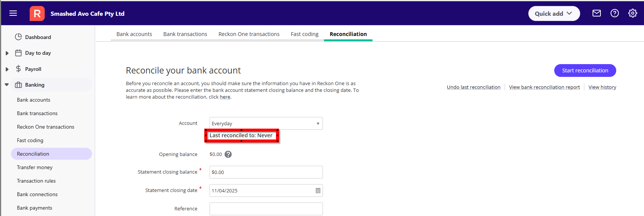644x216 pixels.
Task: Click the Start reconciliation button
Action: [585, 70]
